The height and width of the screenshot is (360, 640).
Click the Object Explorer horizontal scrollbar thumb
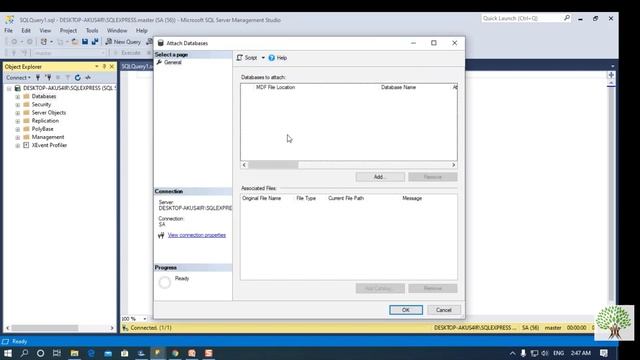tap(44, 328)
